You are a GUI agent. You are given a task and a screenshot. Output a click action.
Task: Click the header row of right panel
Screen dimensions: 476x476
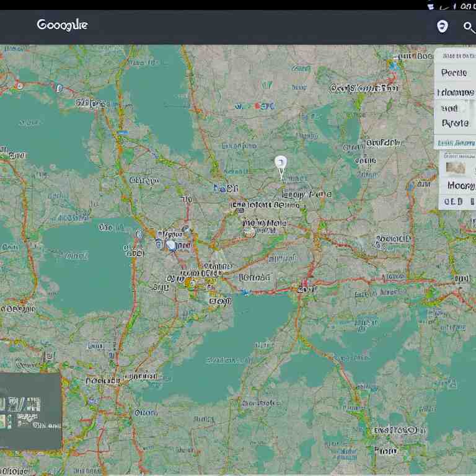(x=456, y=56)
